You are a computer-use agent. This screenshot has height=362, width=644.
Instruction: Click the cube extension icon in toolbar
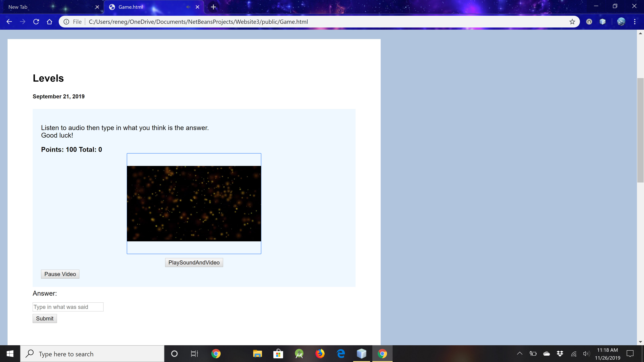(x=603, y=22)
